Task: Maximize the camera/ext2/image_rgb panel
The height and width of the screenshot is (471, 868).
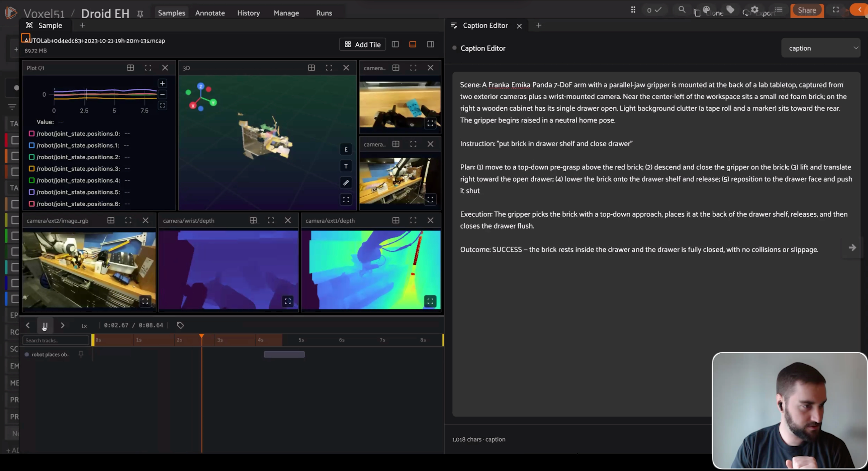Action: (x=128, y=220)
